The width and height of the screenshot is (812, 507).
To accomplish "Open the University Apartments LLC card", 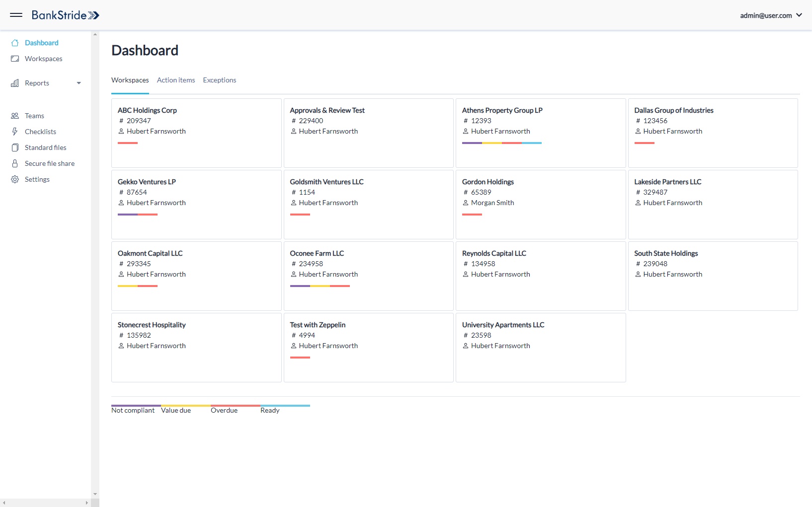I will (541, 348).
